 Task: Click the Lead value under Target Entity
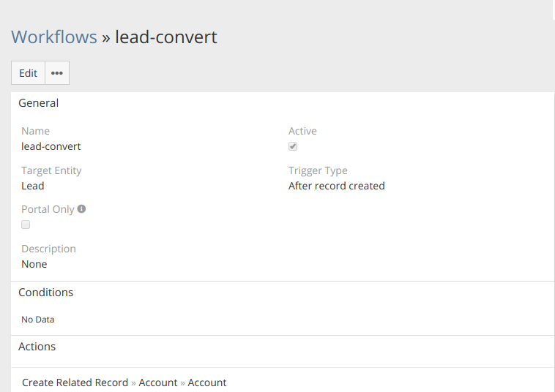tap(33, 186)
